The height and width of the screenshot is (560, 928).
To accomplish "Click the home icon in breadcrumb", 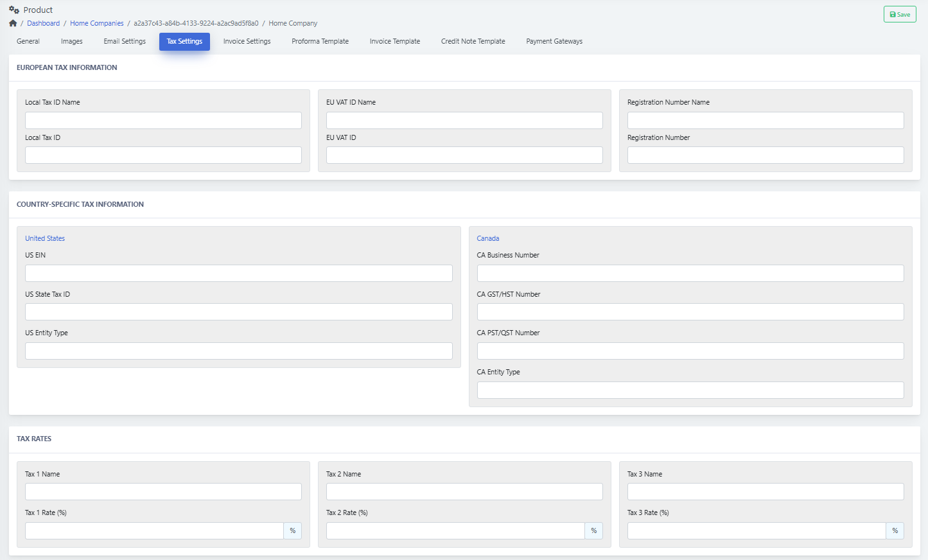I will [13, 23].
